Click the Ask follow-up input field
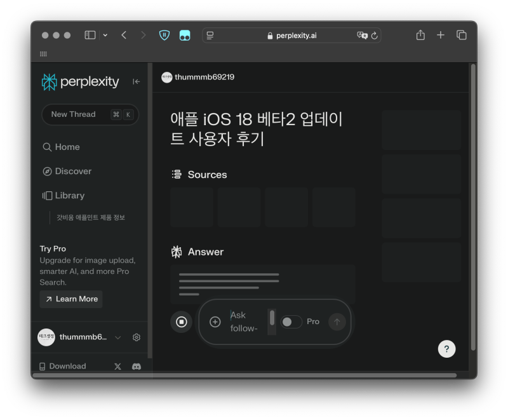 244,320
